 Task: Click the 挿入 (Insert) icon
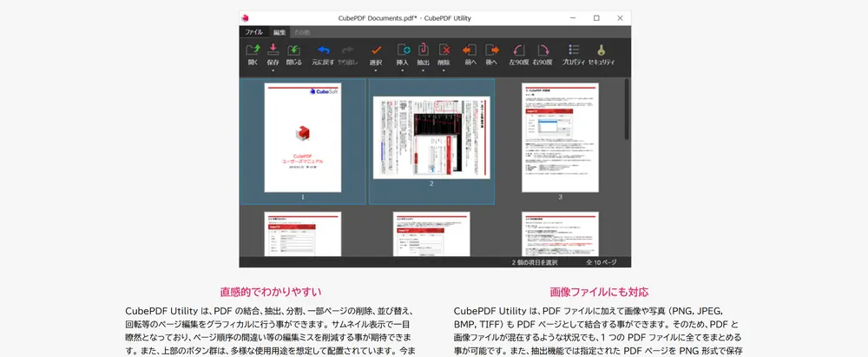403,50
